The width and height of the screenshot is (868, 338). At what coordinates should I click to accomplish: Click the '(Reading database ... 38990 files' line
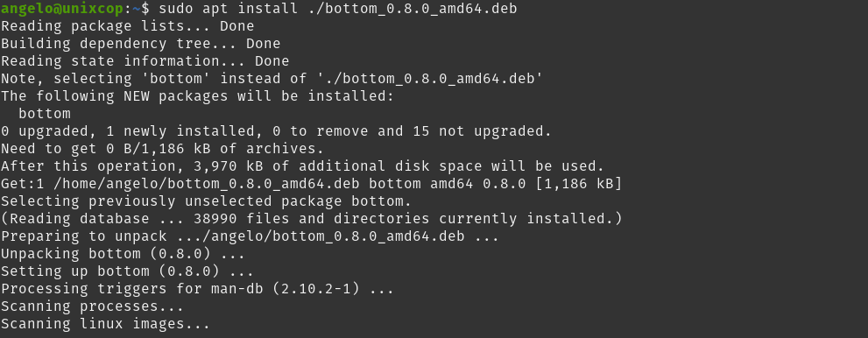click(311, 219)
